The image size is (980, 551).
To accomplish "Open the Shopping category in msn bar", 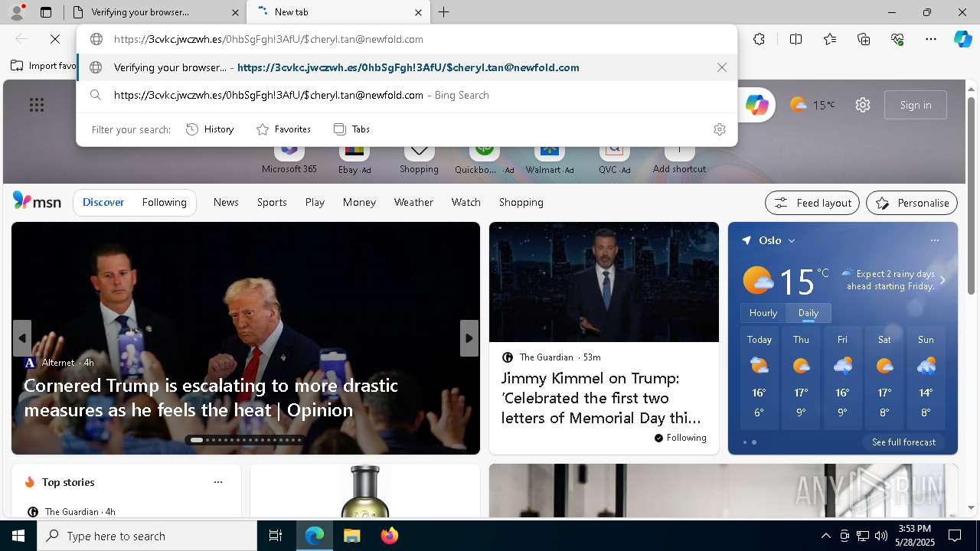I will point(521,202).
